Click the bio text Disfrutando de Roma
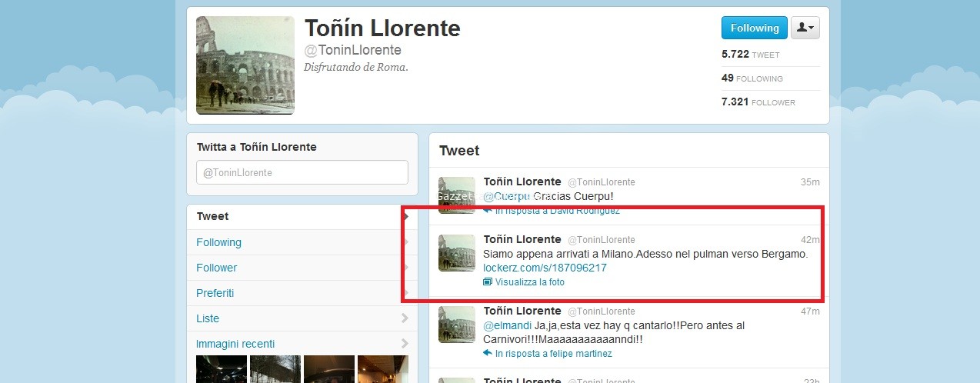 pos(356,67)
